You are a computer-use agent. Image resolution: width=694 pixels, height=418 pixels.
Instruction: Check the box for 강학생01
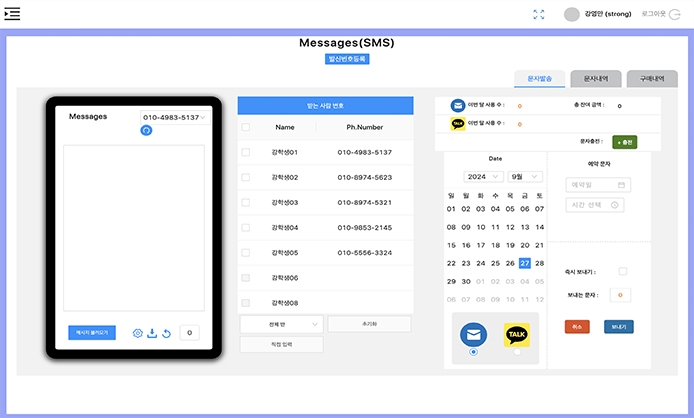pos(246,152)
